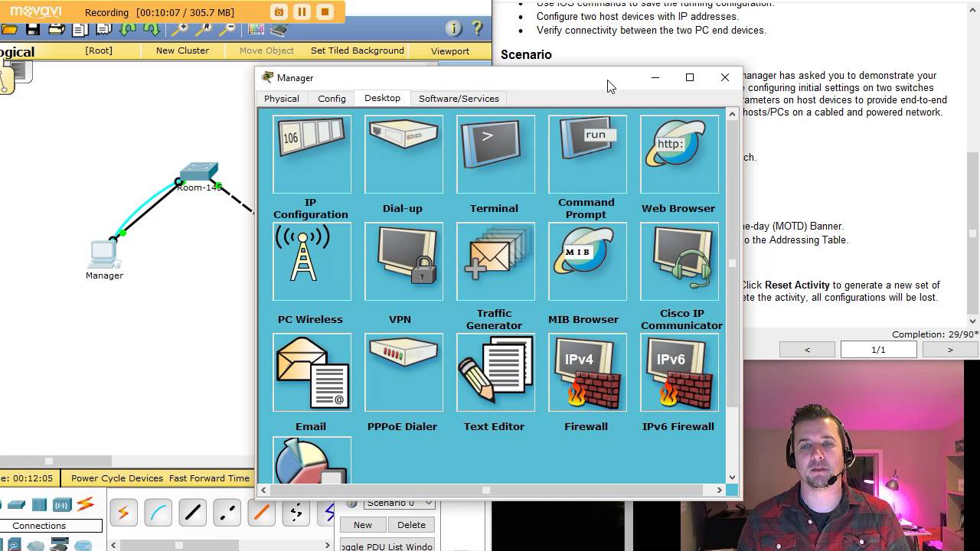Click New Cluster in the logical bar
Screen dimensions: 980x551
[182, 51]
